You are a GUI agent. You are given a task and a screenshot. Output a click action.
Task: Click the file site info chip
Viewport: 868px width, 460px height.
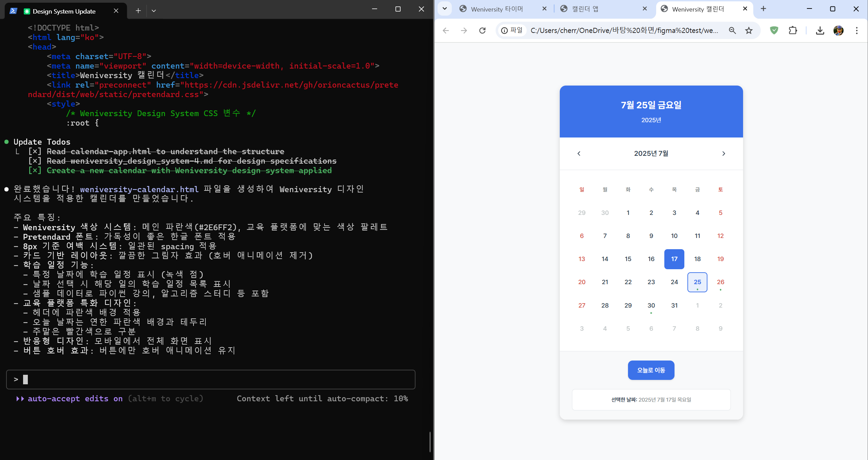click(x=512, y=31)
